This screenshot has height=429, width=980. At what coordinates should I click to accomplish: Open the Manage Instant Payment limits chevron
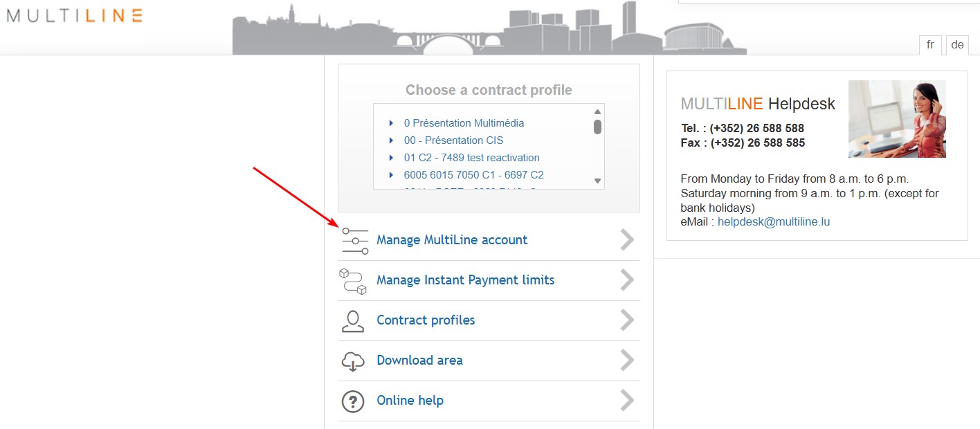point(627,280)
